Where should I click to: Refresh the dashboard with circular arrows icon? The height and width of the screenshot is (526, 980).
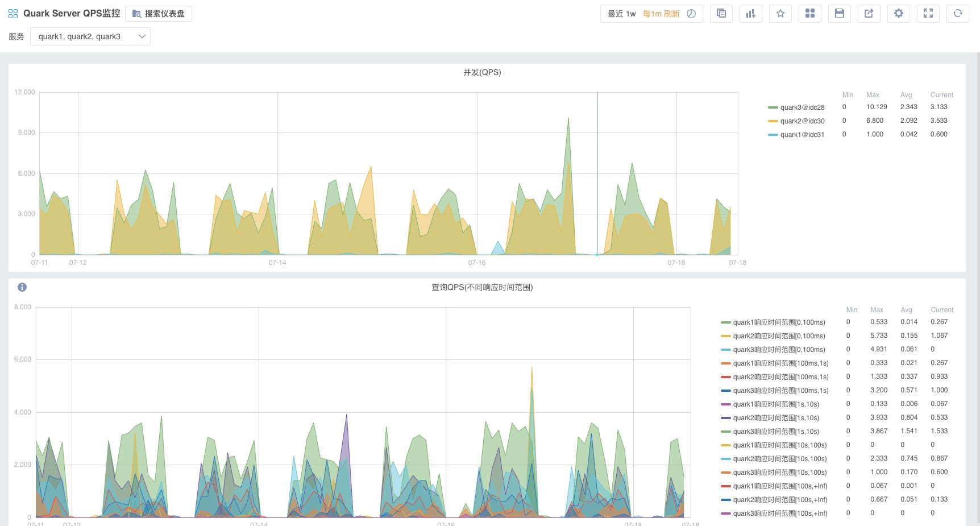tap(958, 14)
